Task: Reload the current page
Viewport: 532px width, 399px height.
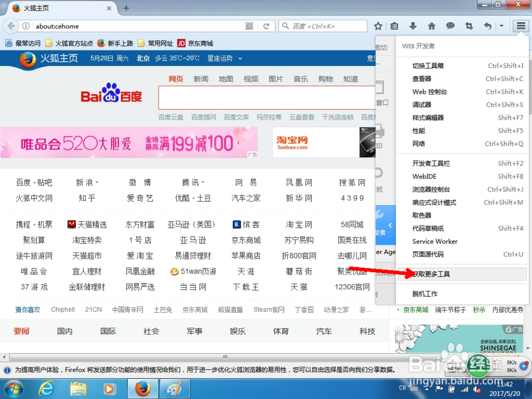Action: click(x=267, y=26)
